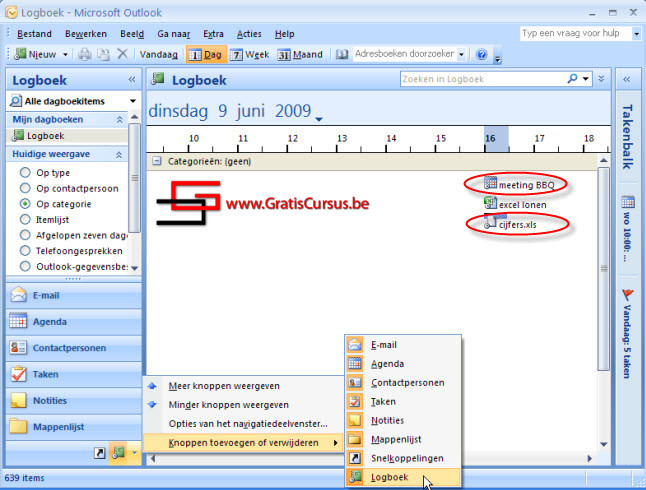Click the Print toolbar icon
The image size is (646, 490).
pos(85,54)
